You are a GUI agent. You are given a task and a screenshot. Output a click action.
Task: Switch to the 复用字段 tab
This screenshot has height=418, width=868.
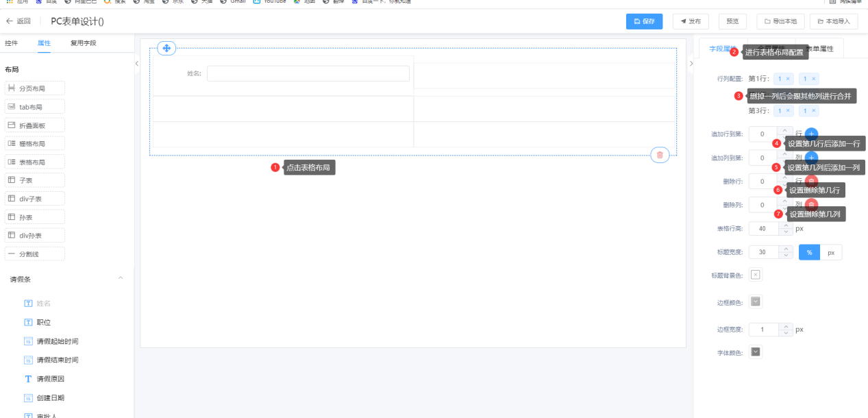pos(84,43)
